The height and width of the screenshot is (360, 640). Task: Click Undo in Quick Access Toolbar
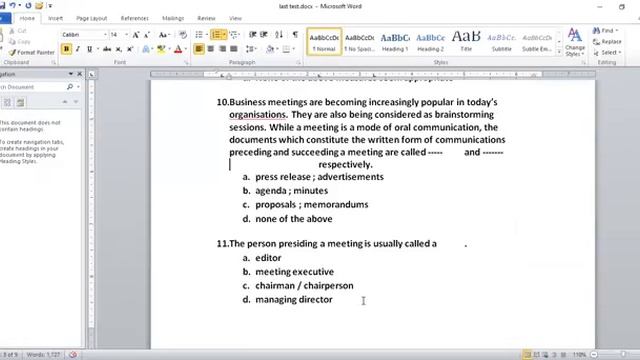(12, 6)
